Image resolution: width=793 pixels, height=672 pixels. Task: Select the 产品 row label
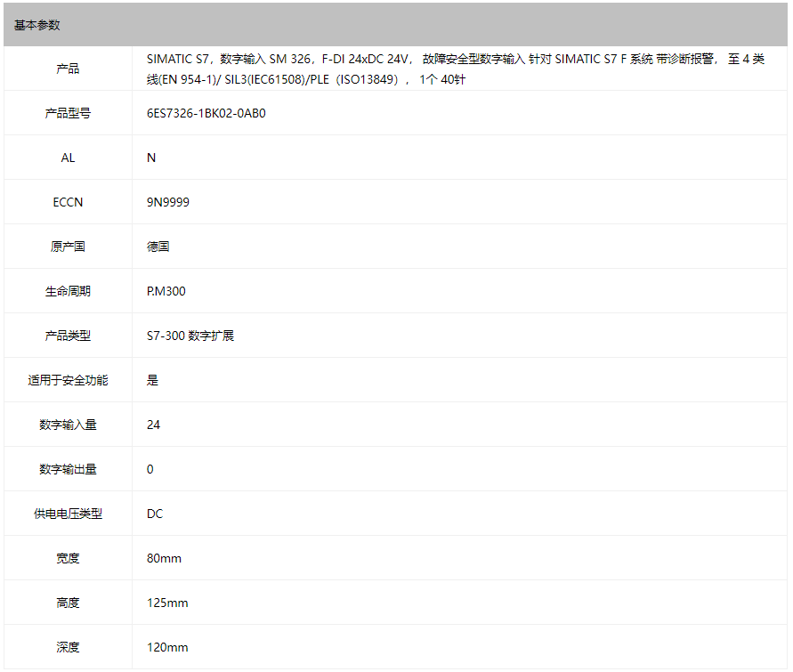pos(68,69)
